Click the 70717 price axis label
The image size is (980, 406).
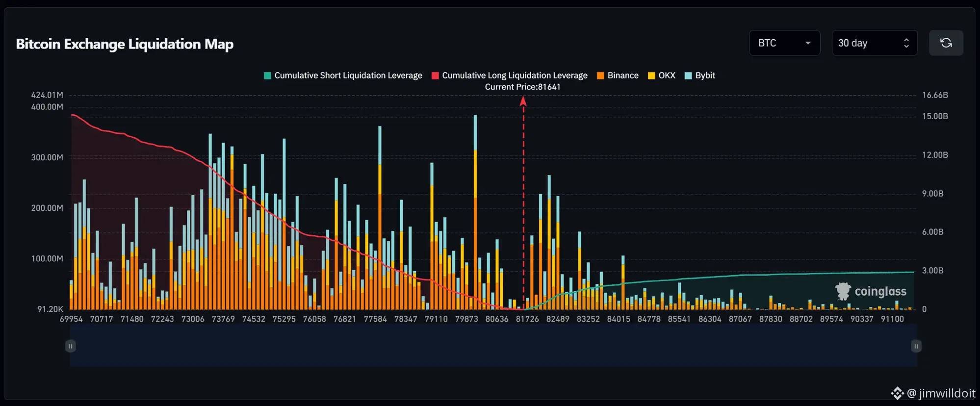(x=102, y=319)
